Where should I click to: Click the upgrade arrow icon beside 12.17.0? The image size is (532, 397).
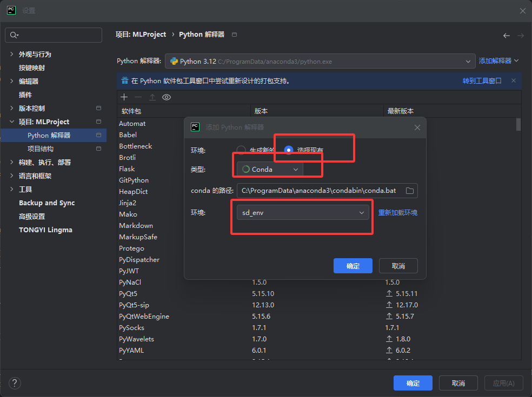(389, 305)
